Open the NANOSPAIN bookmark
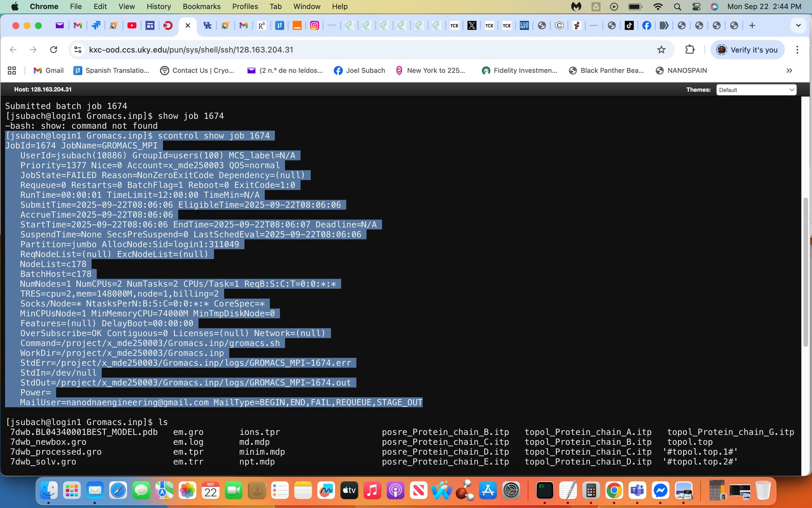Screen dimensions: 812x508 pyautogui.click(x=681, y=70)
